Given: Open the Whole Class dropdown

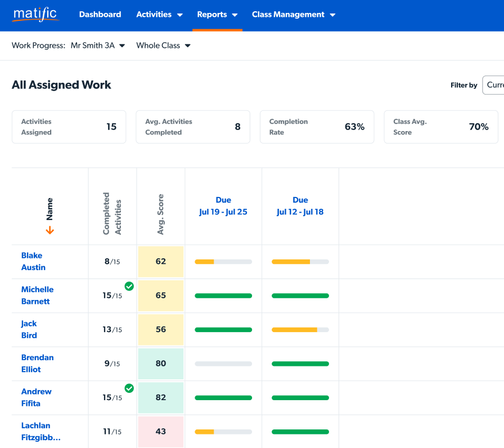Looking at the screenshot, I should click(x=163, y=46).
